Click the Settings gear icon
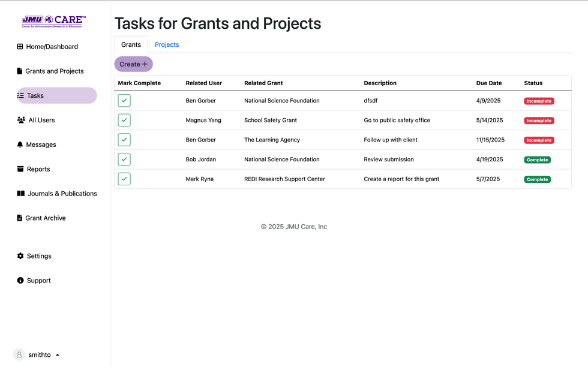Viewport: 588px width, 367px height. [20, 256]
